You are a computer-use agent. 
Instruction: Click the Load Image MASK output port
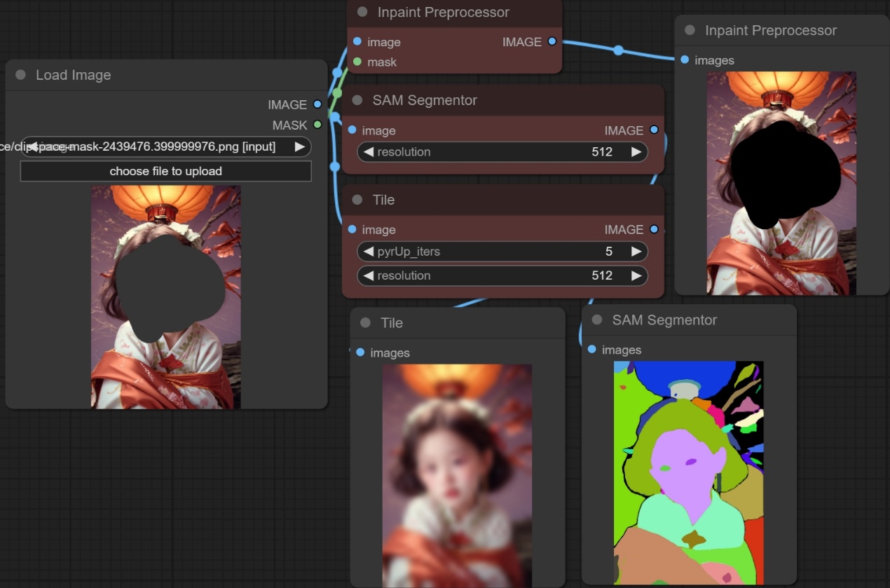pyautogui.click(x=317, y=125)
